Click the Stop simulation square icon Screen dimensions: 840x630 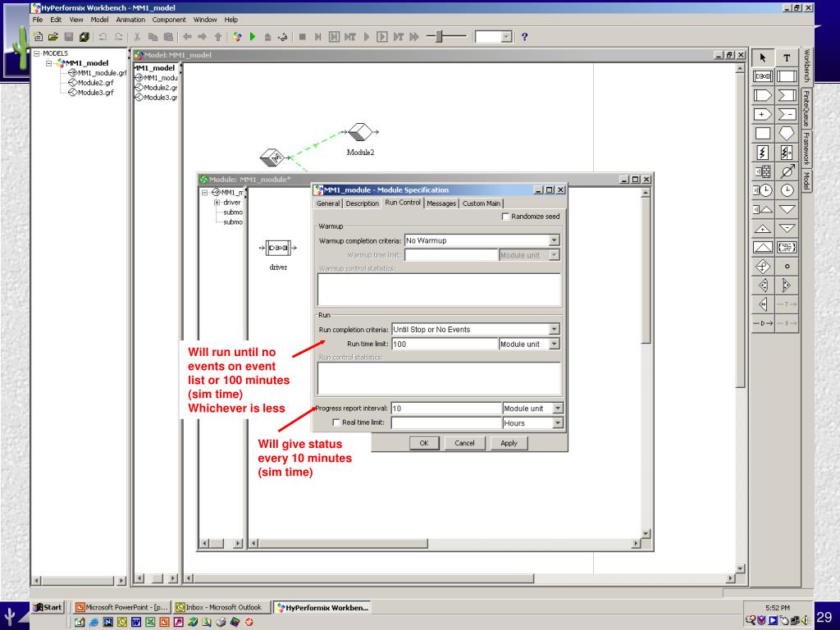(302, 36)
